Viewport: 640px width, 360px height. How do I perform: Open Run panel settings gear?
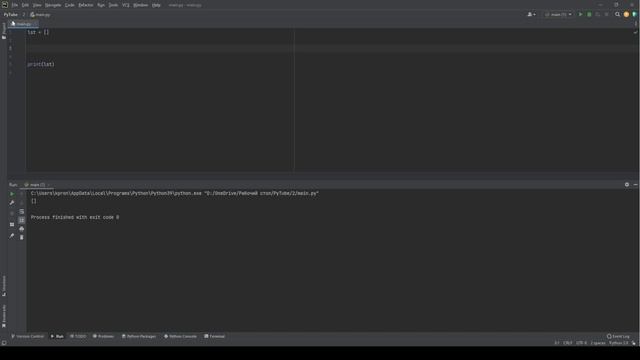[627, 184]
